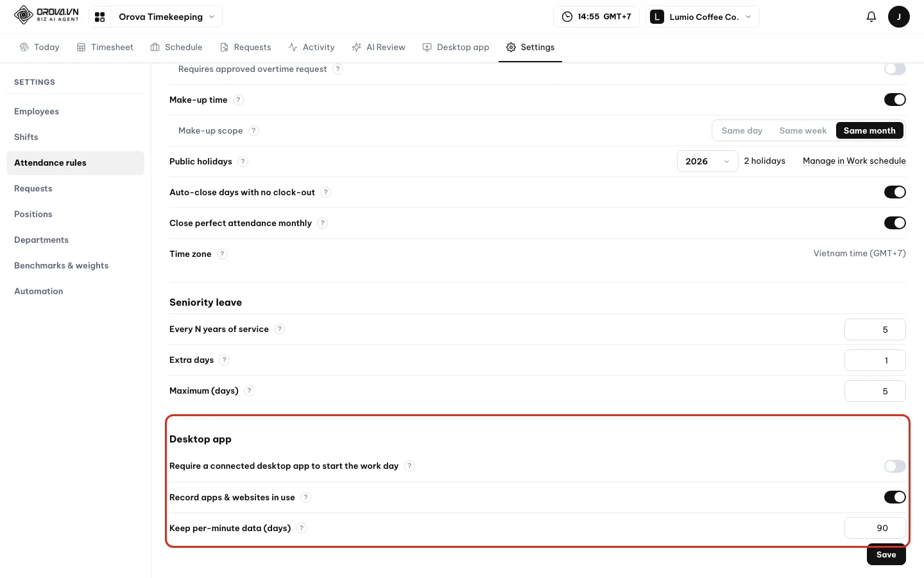
Task: Show help for Every N years of service
Action: tap(279, 329)
